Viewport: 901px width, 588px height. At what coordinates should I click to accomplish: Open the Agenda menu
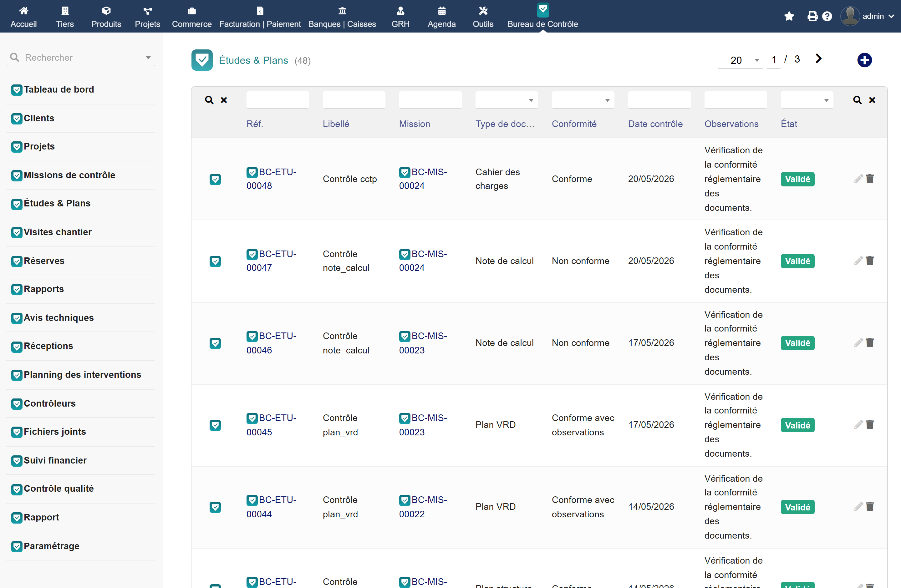[x=442, y=17]
